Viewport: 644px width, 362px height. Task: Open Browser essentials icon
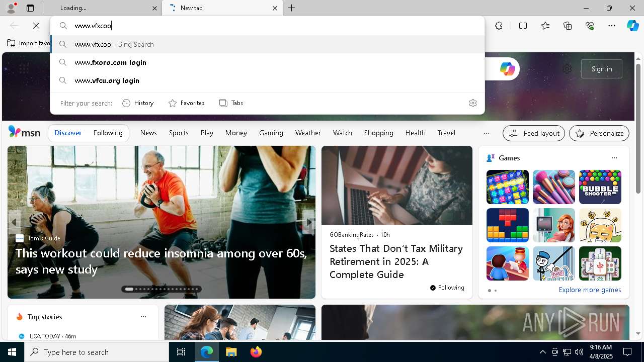pos(590,26)
